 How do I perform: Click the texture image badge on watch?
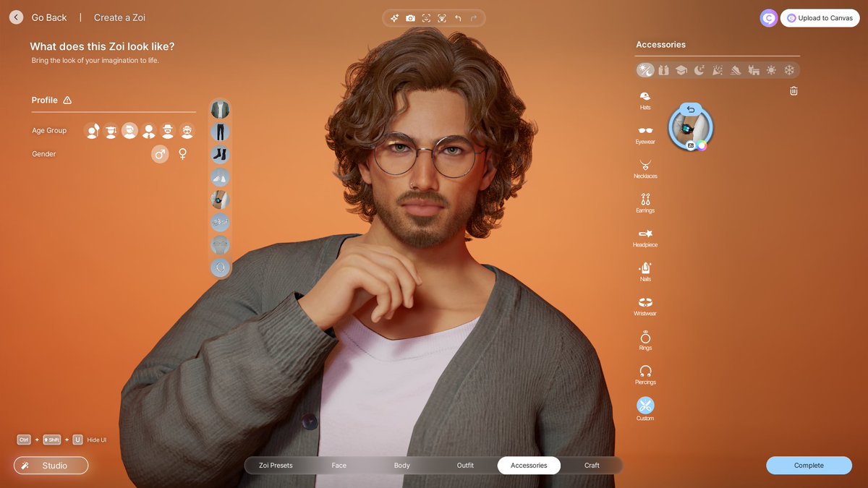click(691, 145)
